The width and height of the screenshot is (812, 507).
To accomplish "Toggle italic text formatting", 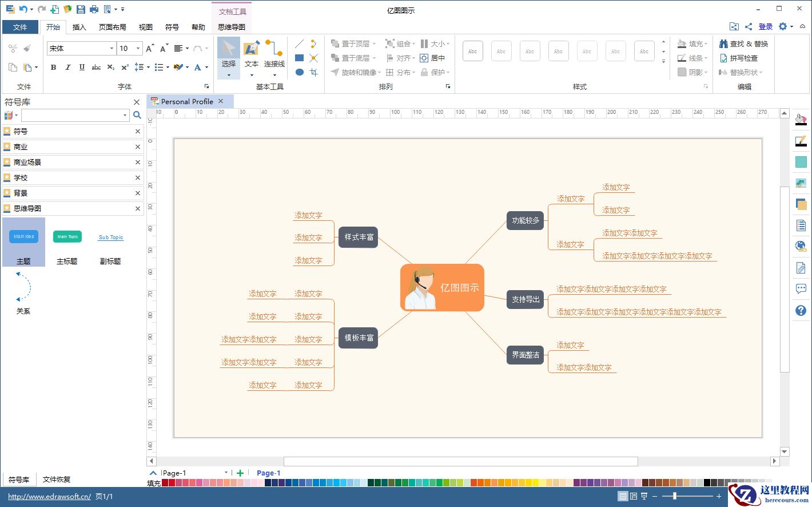I will 68,68.
